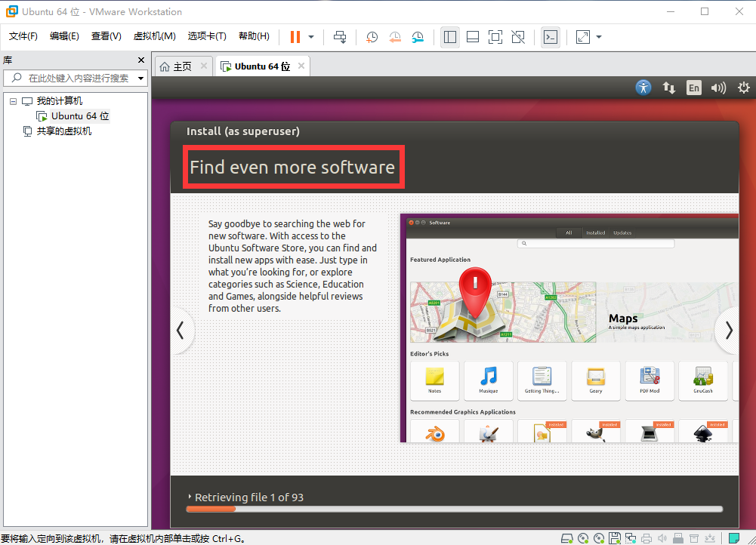Pause the virtual machine with the orange pause icon

click(x=295, y=37)
